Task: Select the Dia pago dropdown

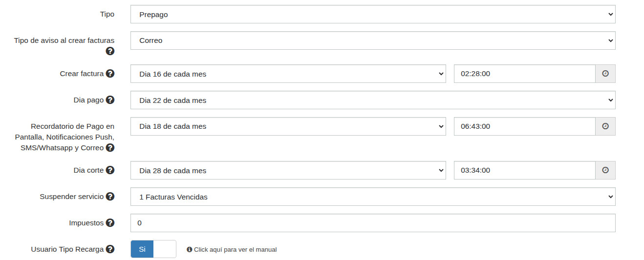Action: 372,100
